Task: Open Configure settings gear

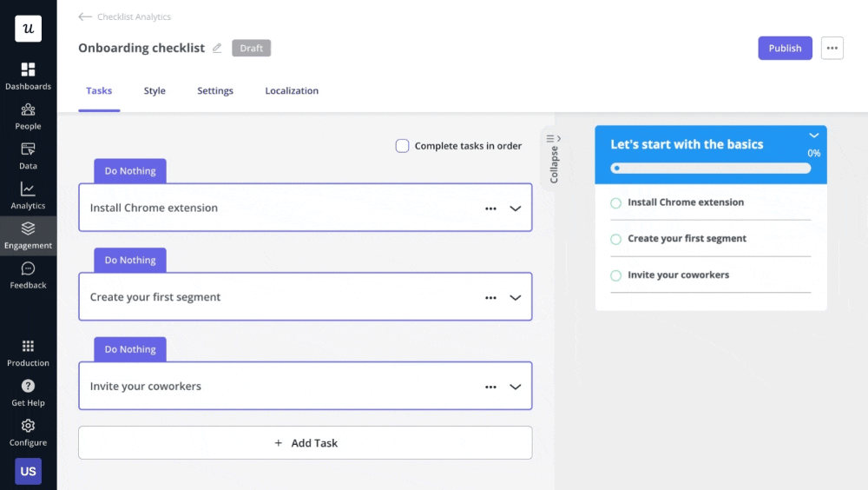Action: [28, 427]
